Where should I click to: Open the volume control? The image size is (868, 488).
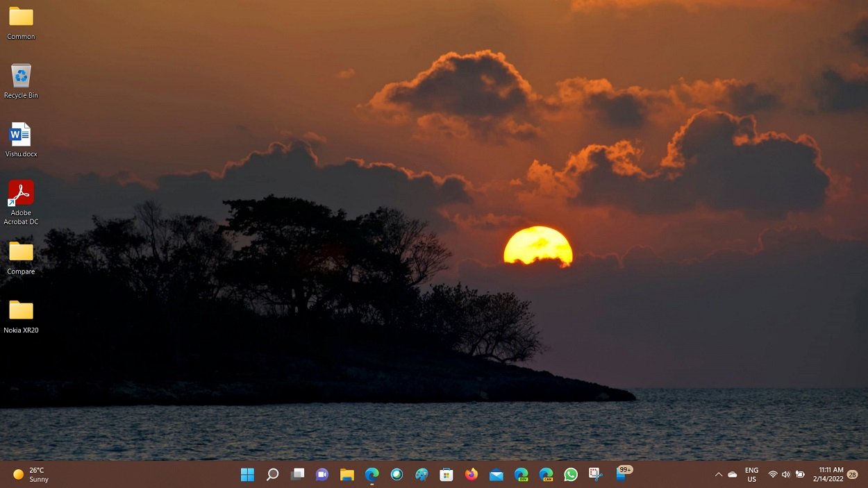pos(785,475)
